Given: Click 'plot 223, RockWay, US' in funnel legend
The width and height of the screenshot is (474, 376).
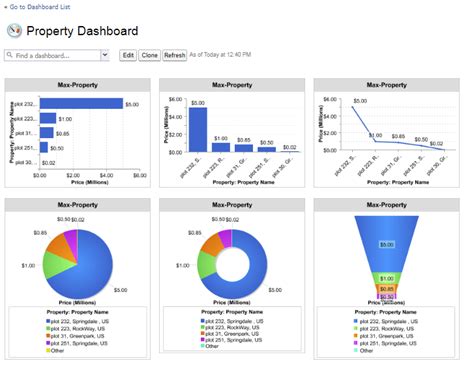Looking at the screenshot, I should [387, 329].
